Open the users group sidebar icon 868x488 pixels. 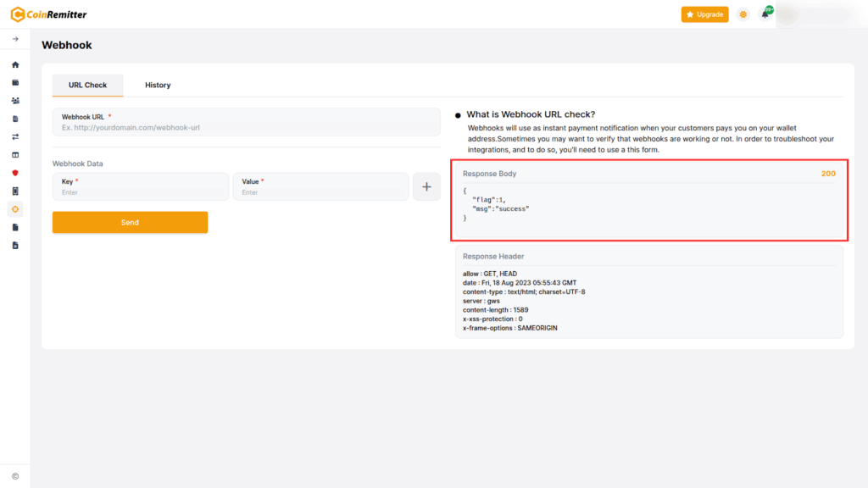[15, 101]
